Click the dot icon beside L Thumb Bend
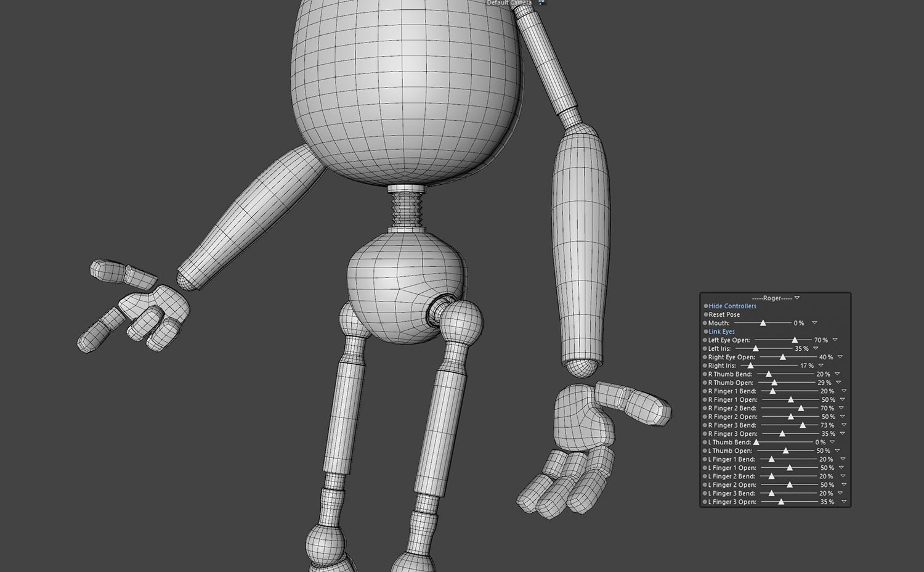The height and width of the screenshot is (572, 924). [x=706, y=442]
